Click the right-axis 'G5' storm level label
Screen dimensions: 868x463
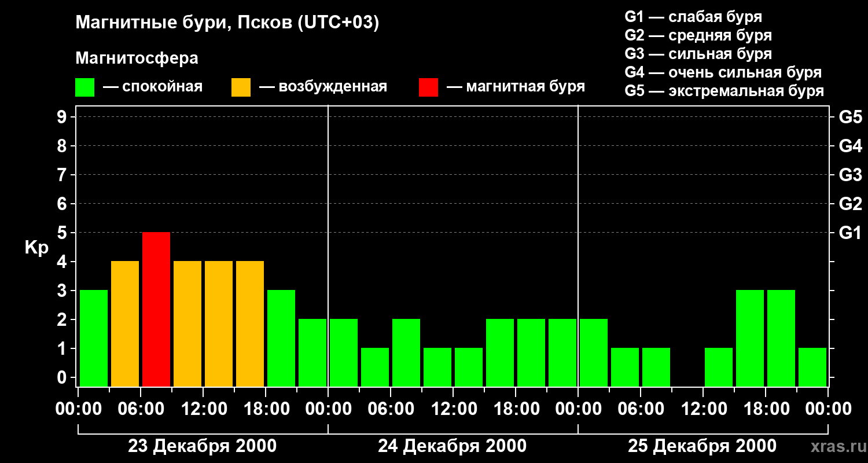point(850,117)
